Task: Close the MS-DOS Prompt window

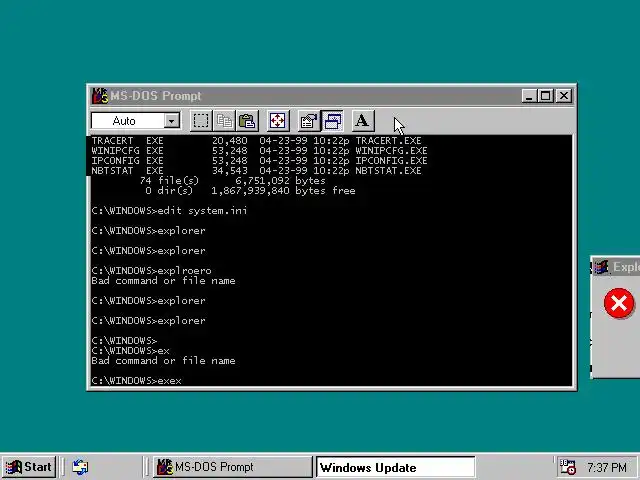Action: pyautogui.click(x=564, y=96)
